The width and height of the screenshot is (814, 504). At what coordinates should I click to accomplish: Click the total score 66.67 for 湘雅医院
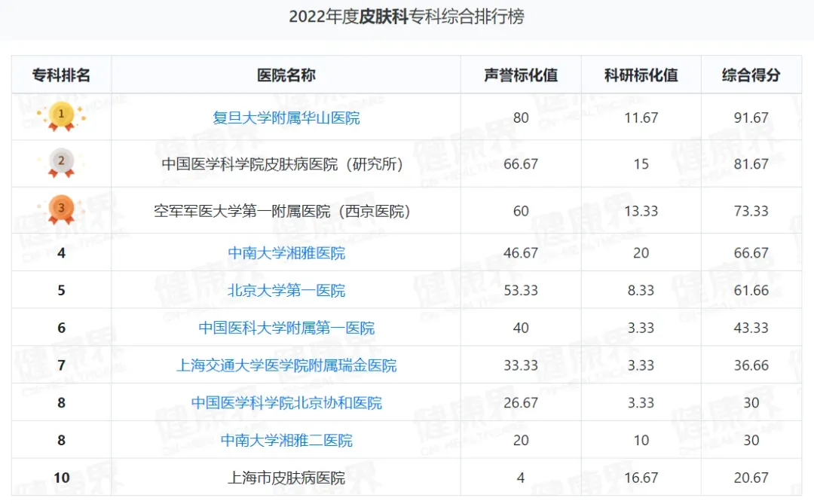click(x=751, y=253)
